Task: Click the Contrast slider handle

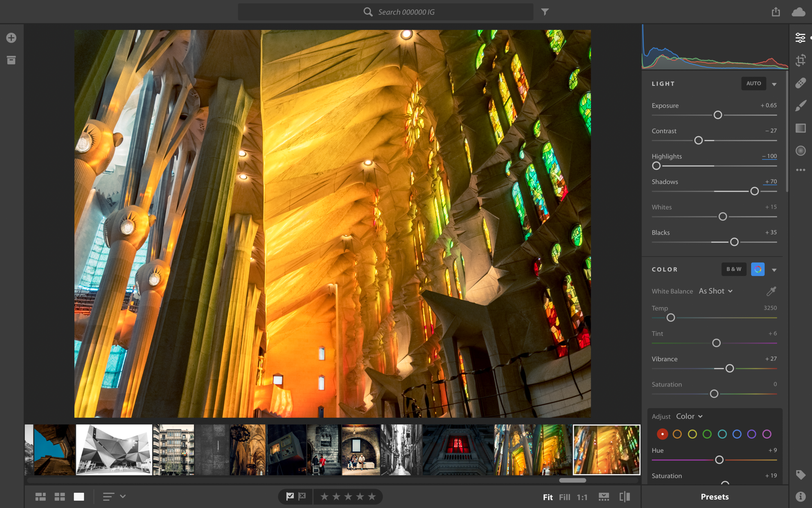Action: click(698, 140)
